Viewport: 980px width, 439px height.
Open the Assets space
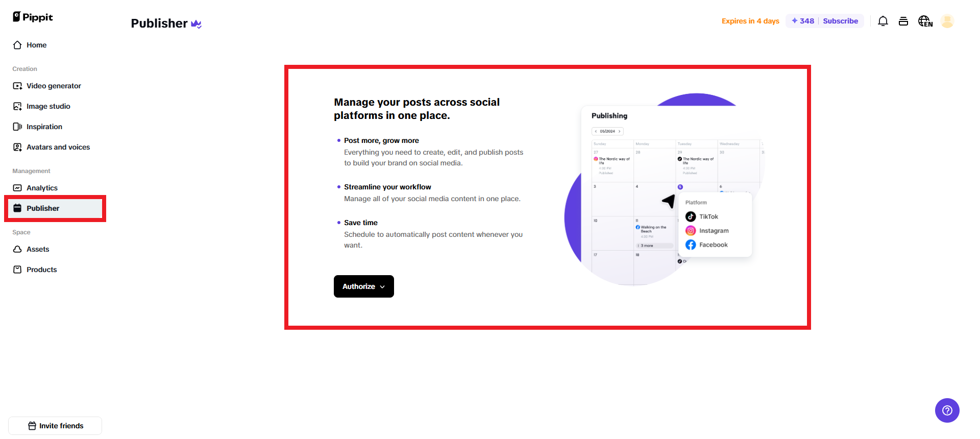tap(38, 249)
